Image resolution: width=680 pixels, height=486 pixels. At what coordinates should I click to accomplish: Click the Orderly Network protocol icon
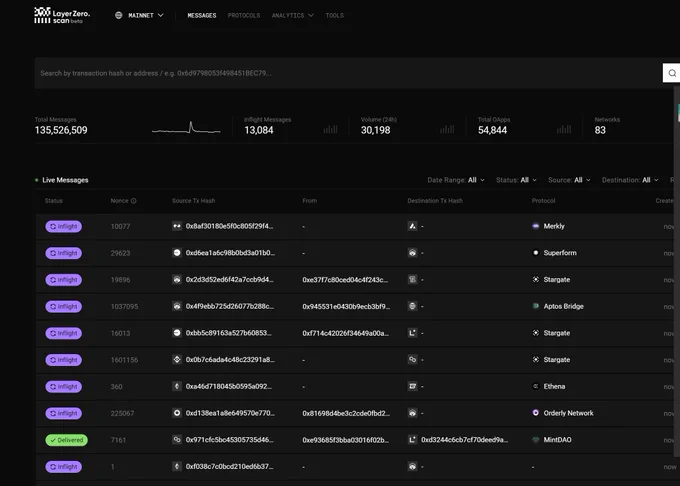pyautogui.click(x=536, y=413)
